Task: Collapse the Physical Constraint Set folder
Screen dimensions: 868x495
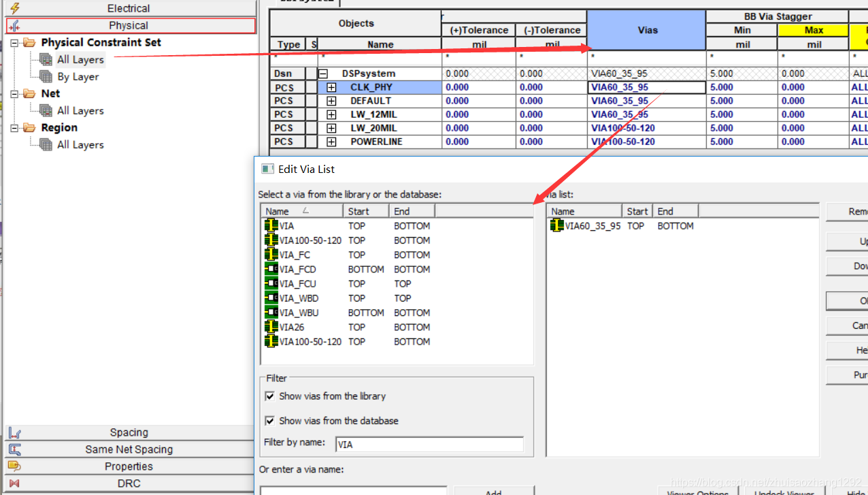Action: pos(14,42)
